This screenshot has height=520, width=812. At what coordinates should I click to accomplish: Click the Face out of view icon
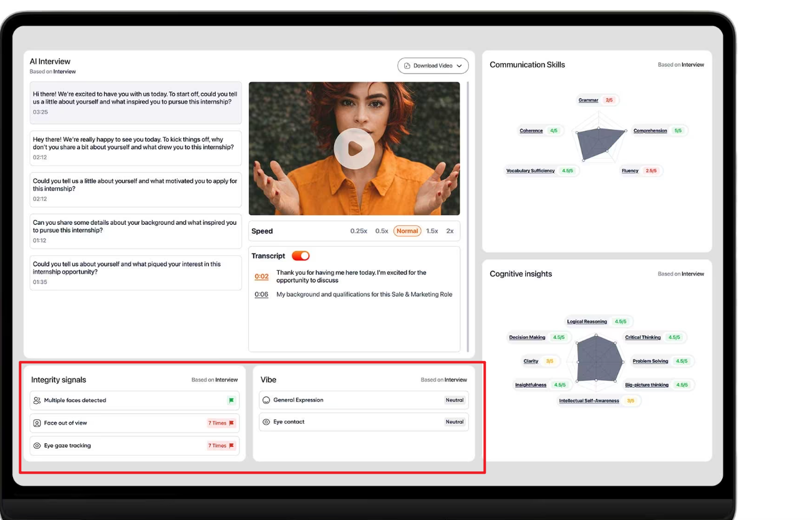37,423
